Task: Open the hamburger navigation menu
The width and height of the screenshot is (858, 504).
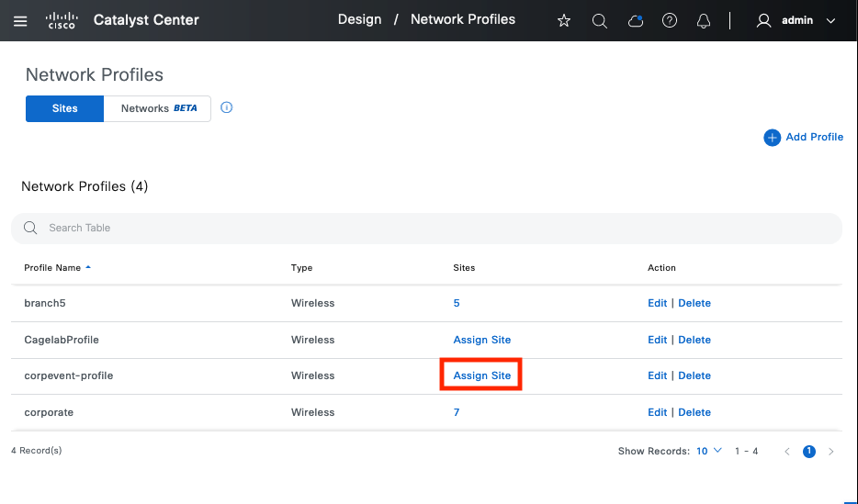Action: pos(20,20)
